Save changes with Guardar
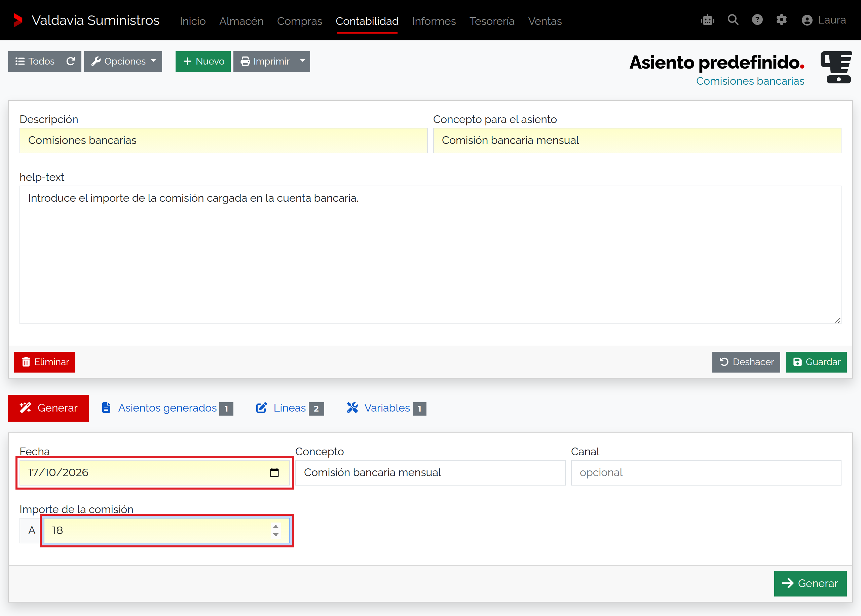The image size is (861, 616). point(816,362)
